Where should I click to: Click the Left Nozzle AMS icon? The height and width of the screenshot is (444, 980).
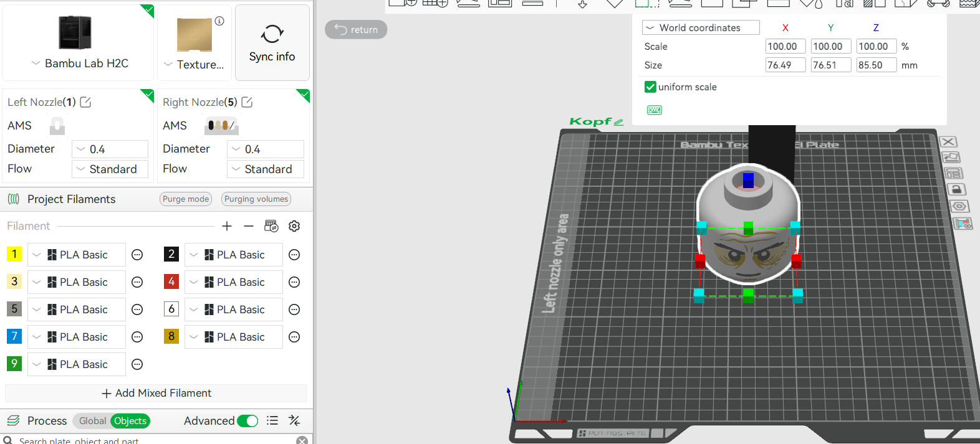click(57, 126)
